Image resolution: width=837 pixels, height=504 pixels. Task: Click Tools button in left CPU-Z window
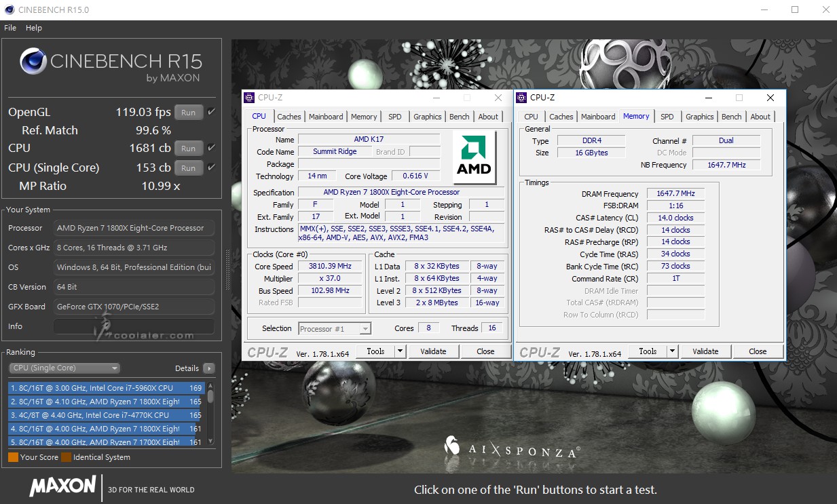pos(375,351)
